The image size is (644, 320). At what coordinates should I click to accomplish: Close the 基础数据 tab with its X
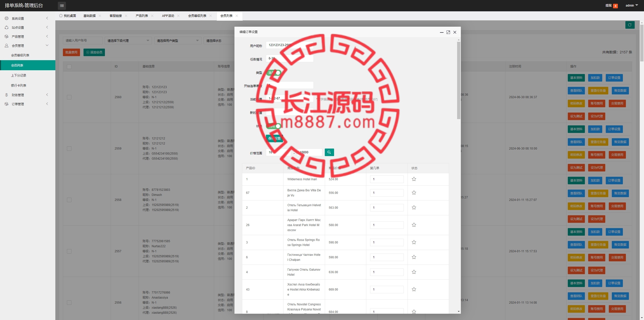pos(100,16)
